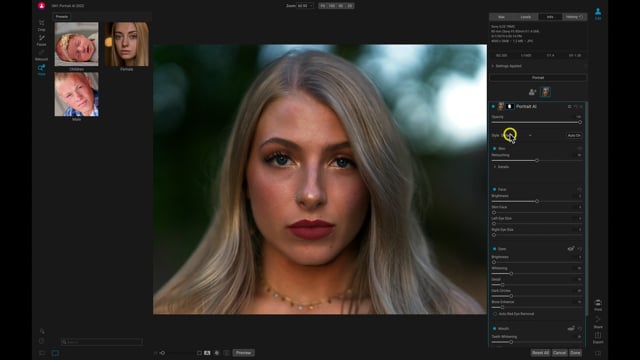Image resolution: width=640 pixels, height=360 pixels.
Task: Reset the Portrait AI panel
Action: (576, 107)
